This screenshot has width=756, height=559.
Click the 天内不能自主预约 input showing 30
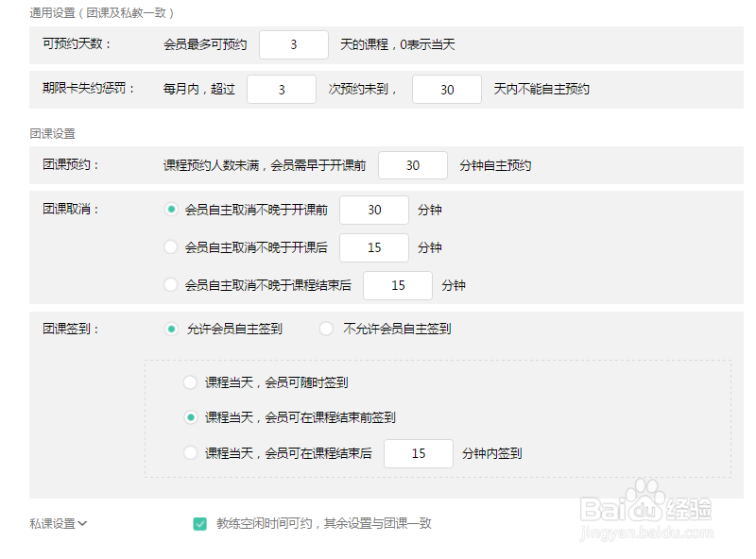click(446, 89)
